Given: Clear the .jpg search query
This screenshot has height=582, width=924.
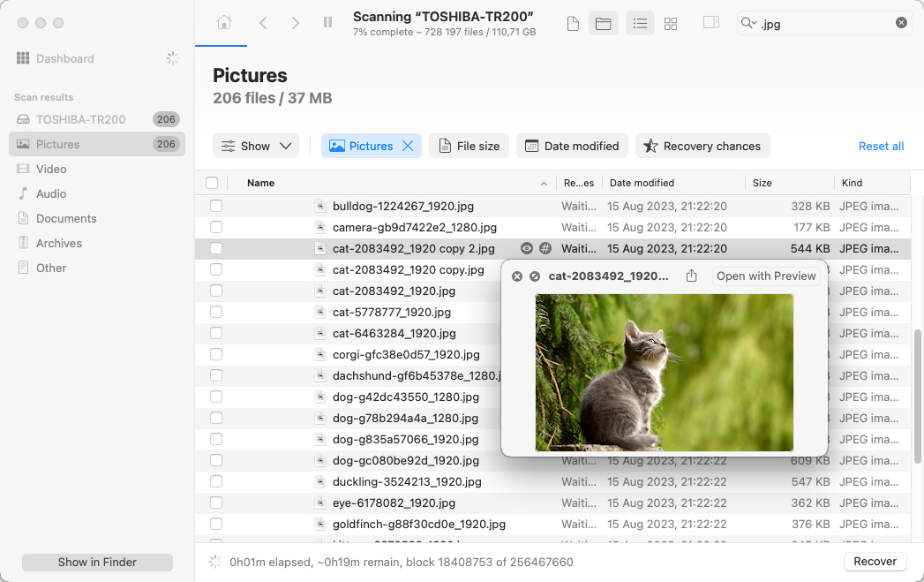Looking at the screenshot, I should click(901, 22).
